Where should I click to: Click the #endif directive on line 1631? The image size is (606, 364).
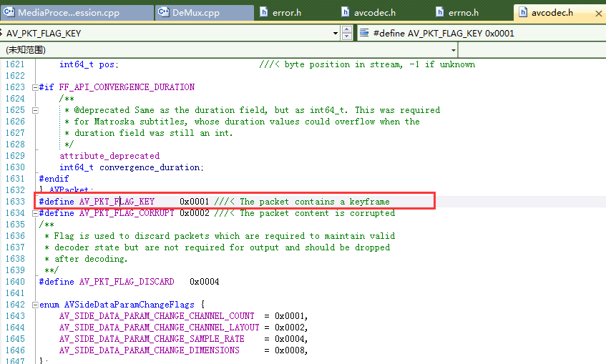tap(54, 179)
